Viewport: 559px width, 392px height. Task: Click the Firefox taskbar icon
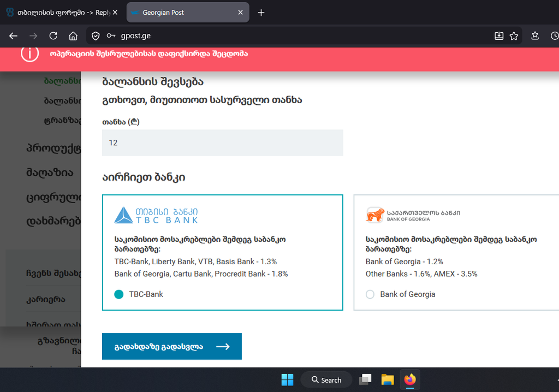[x=410, y=379]
